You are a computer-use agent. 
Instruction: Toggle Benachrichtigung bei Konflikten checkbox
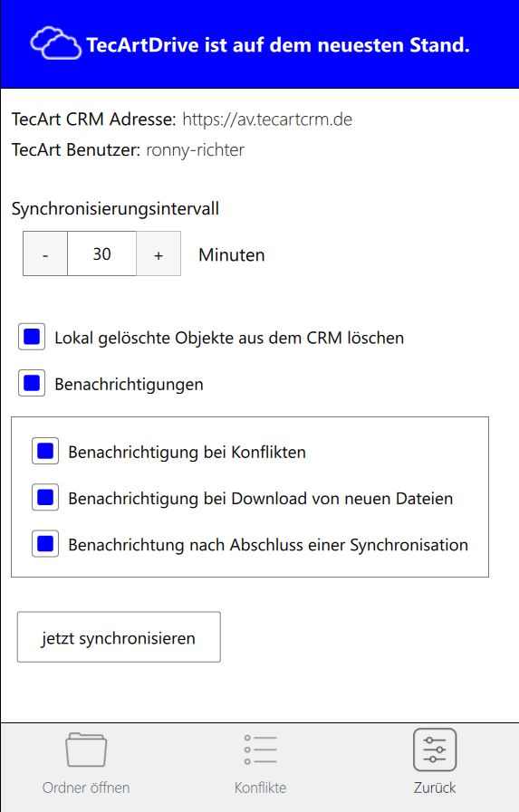click(45, 451)
